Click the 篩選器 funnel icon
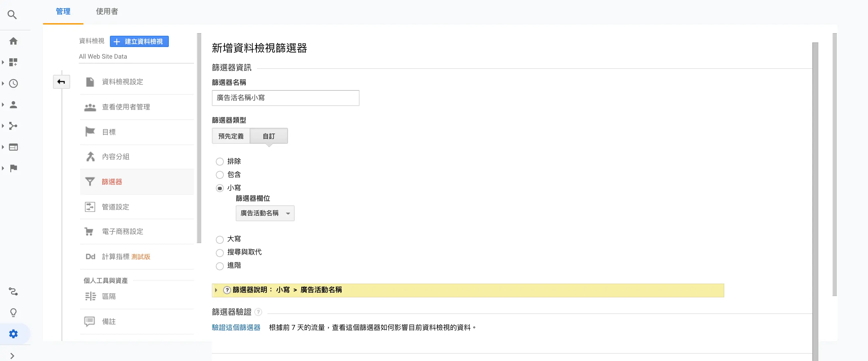Viewport: 868px width, 361px height. [x=90, y=182]
